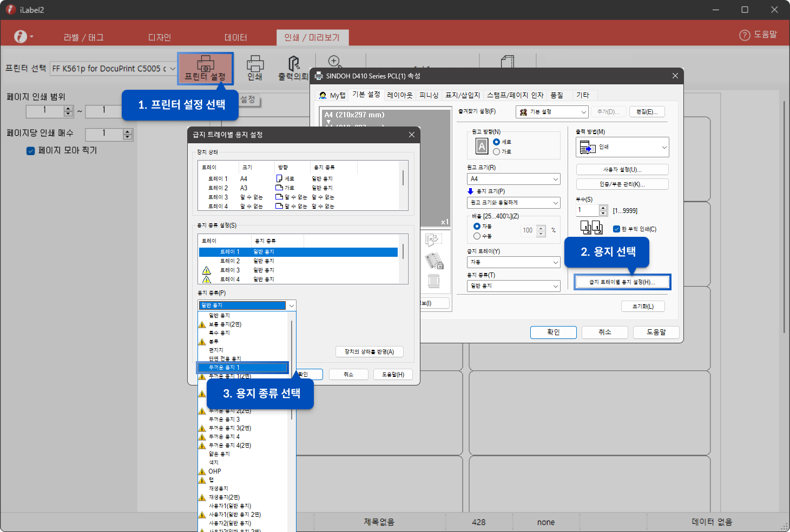Increase the 부수(S) copies spinner

603,208
